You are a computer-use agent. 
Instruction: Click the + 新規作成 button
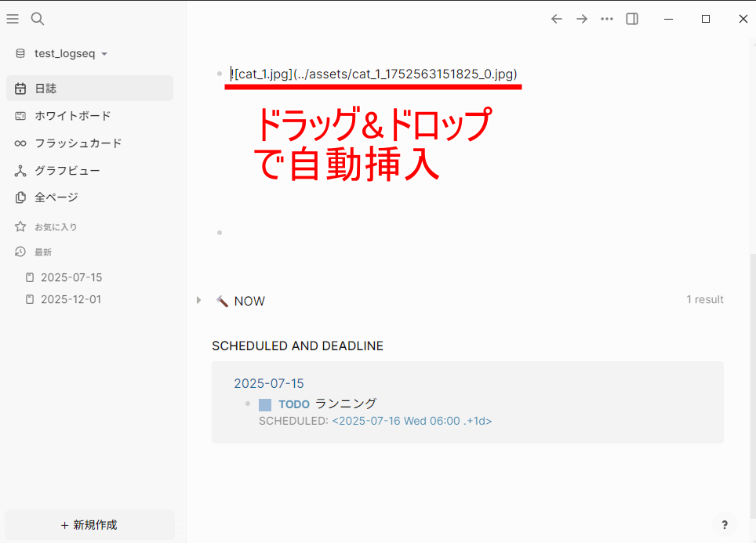[x=89, y=525]
